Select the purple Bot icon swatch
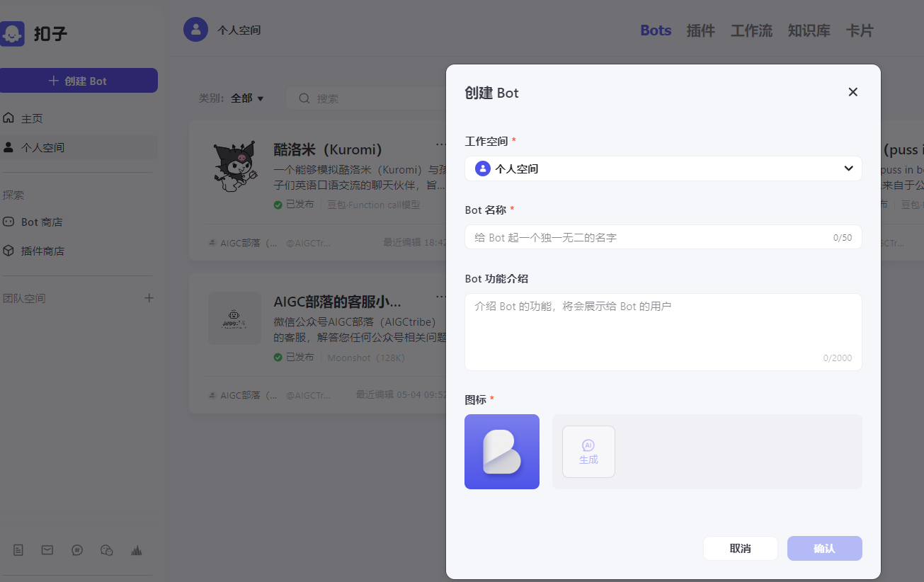The width and height of the screenshot is (924, 582). (x=501, y=451)
